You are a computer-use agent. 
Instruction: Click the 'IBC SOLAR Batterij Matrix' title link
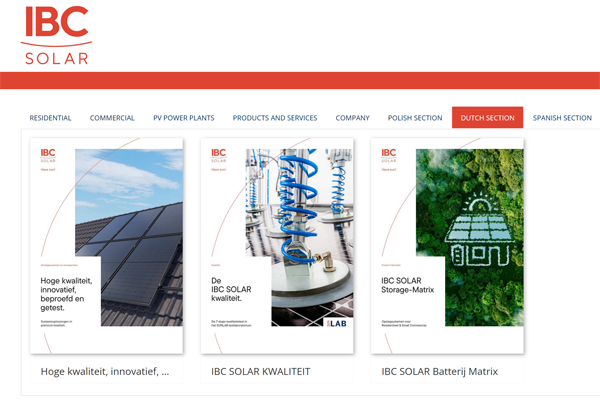(x=440, y=371)
